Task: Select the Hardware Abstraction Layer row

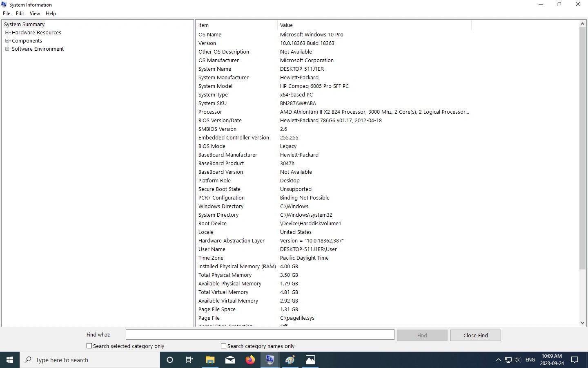Action: (x=334, y=241)
